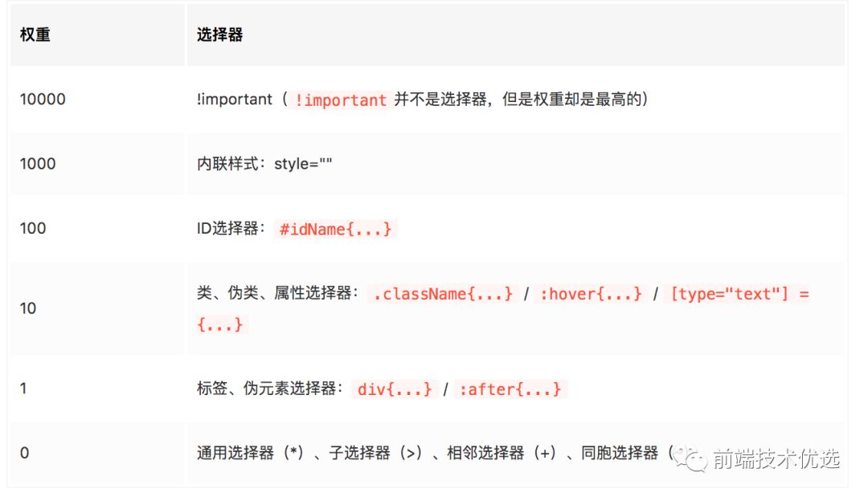Viewport: 868px width, 497px height.
Task: Select the #idName{...} code snippet
Action: [x=335, y=229]
